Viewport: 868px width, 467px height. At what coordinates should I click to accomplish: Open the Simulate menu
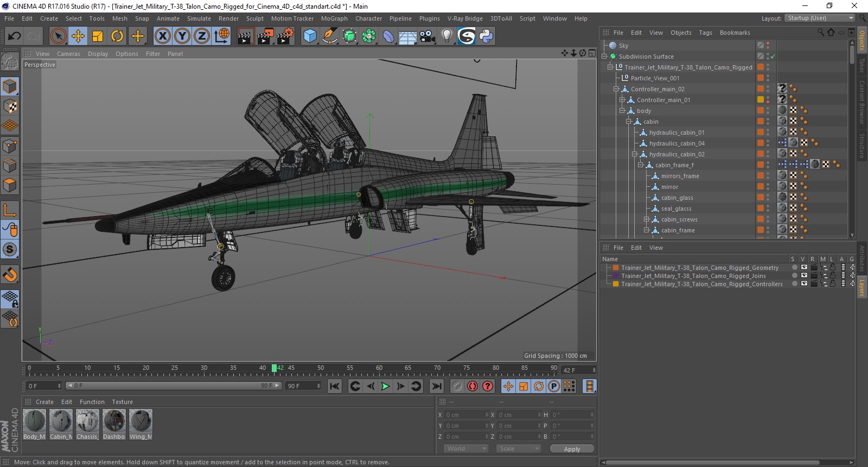pyautogui.click(x=199, y=18)
